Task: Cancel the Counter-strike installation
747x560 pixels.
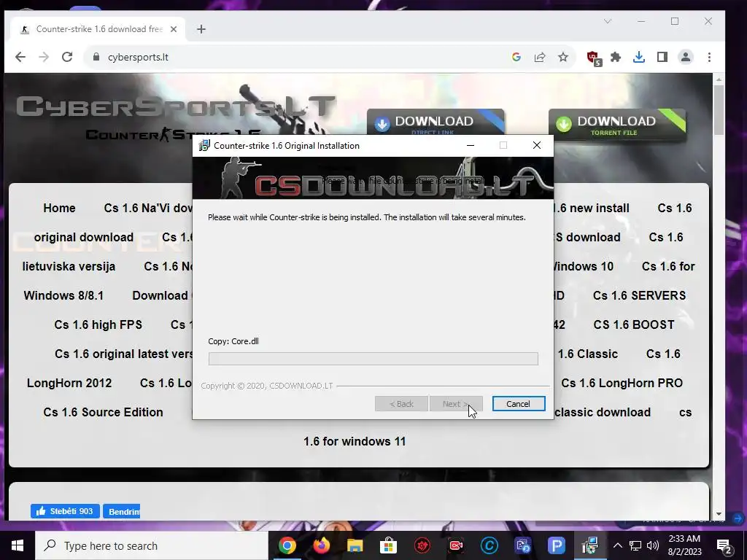Action: click(519, 404)
